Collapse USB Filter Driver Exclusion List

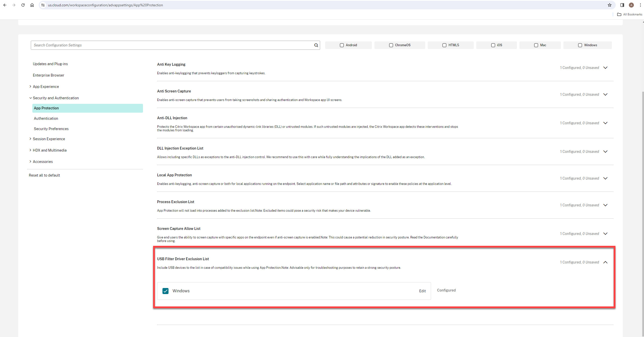pos(605,262)
